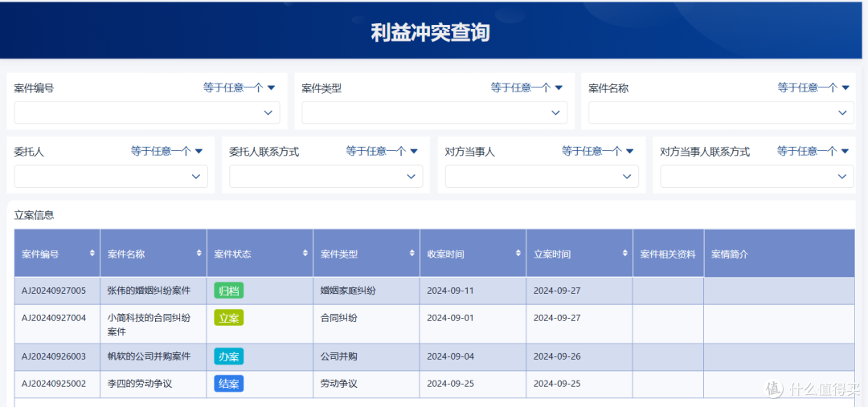The width and height of the screenshot is (868, 407).
Task: Click case type cell 婚姻家庭纠纷
Action: pos(348,291)
